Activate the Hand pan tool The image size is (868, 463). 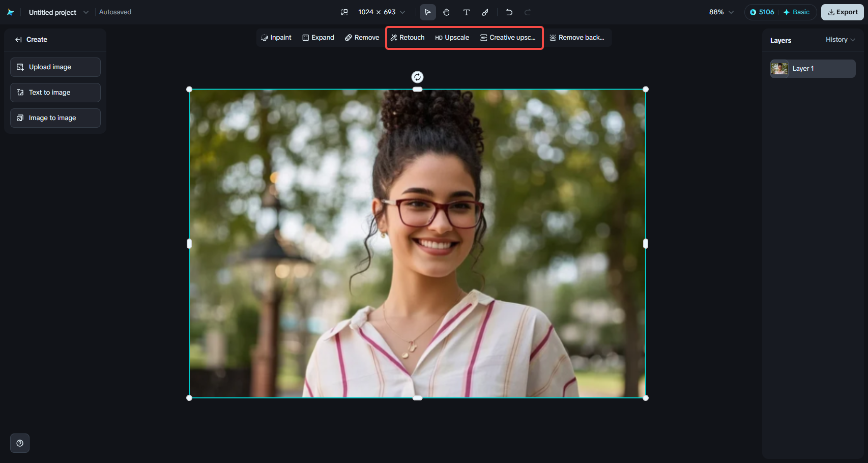pos(447,12)
